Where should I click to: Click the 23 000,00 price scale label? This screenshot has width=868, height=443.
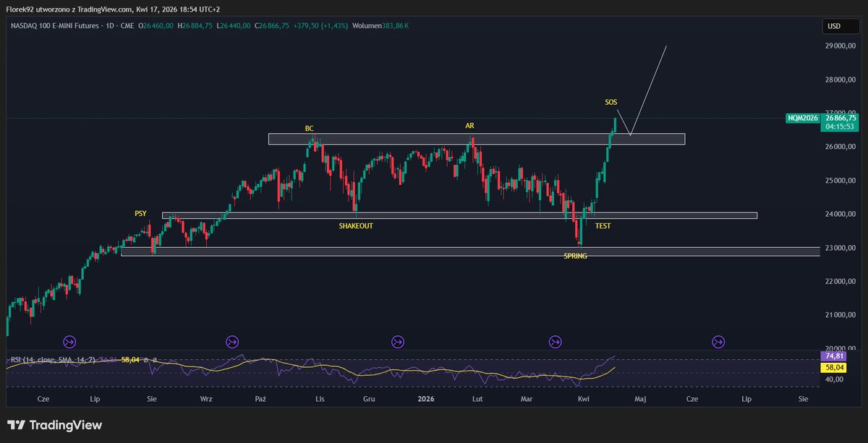pyautogui.click(x=840, y=248)
